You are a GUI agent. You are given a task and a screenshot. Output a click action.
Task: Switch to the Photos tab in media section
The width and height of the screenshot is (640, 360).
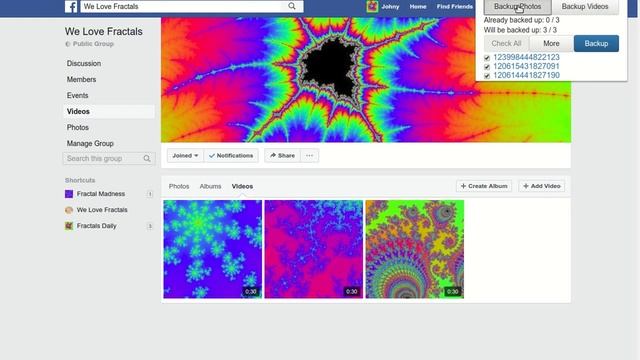pos(179,186)
